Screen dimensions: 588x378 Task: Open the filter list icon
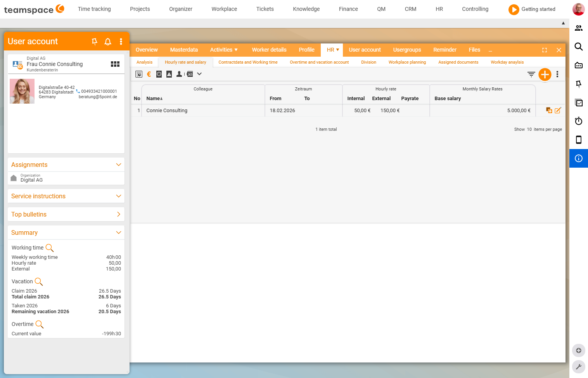click(531, 74)
